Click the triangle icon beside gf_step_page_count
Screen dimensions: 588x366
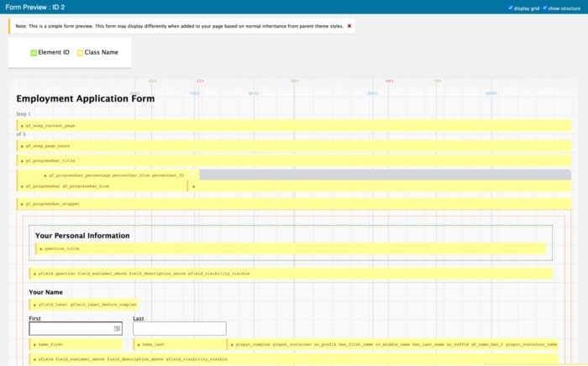click(x=22, y=146)
